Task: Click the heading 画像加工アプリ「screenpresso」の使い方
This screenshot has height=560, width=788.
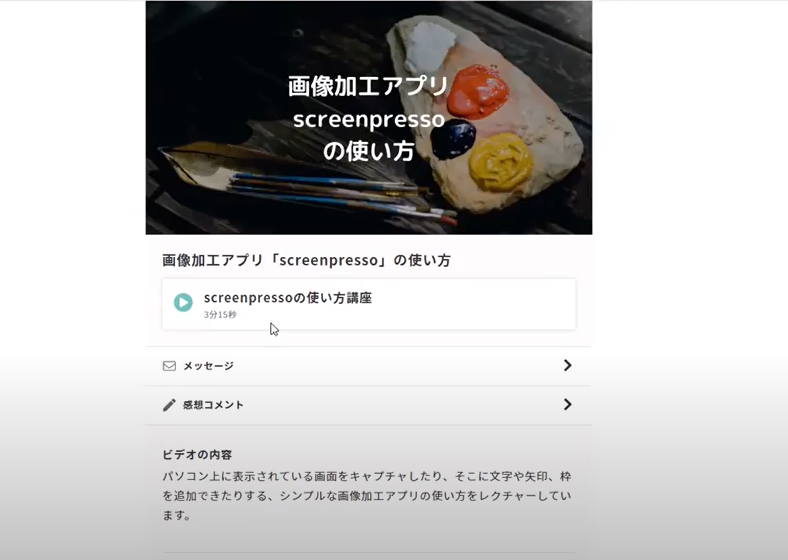Action: pos(306,260)
